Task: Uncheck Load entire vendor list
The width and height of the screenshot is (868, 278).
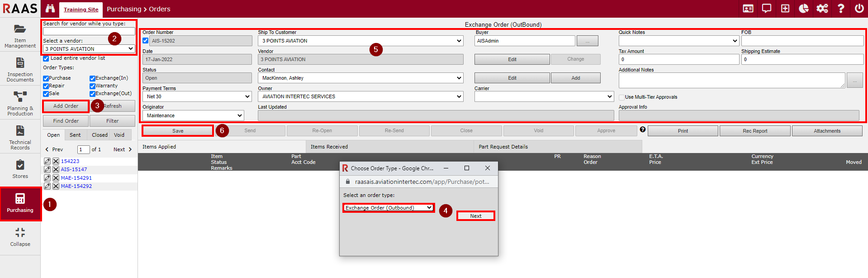Action: [x=46, y=58]
